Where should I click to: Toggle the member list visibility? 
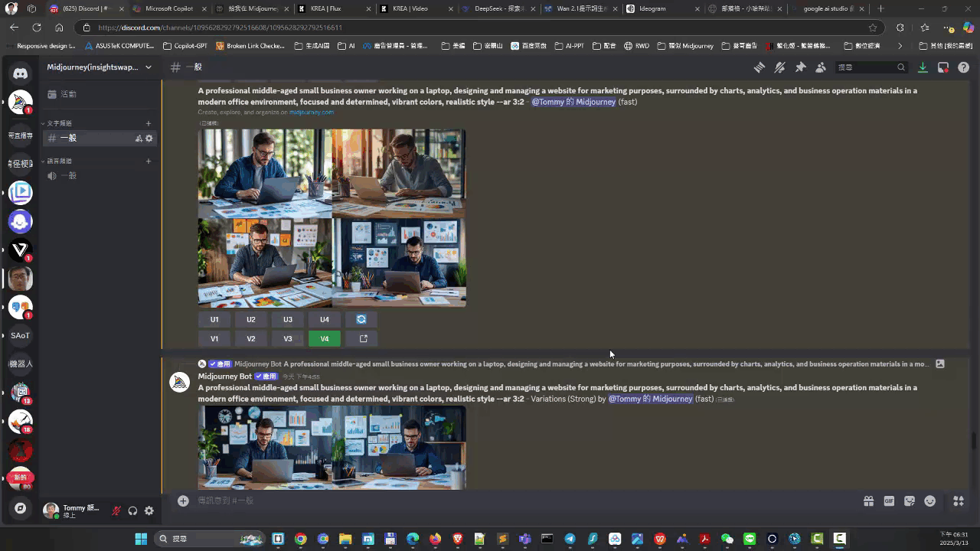(x=821, y=67)
